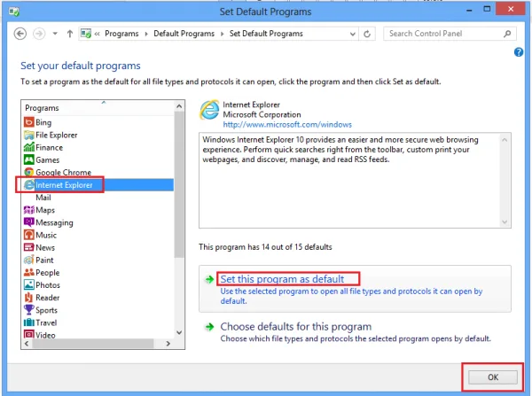532x396 pixels.
Task: Open the window system menu icon
Action: (14, 12)
